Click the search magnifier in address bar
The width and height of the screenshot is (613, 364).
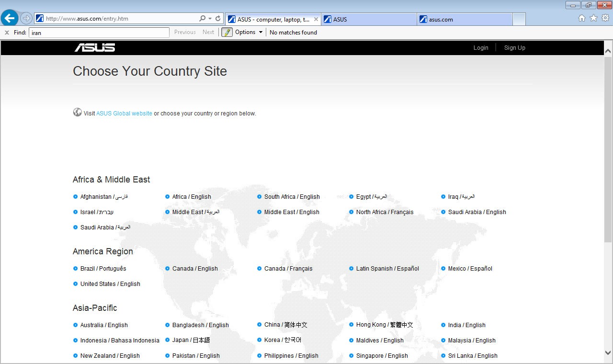[202, 19]
